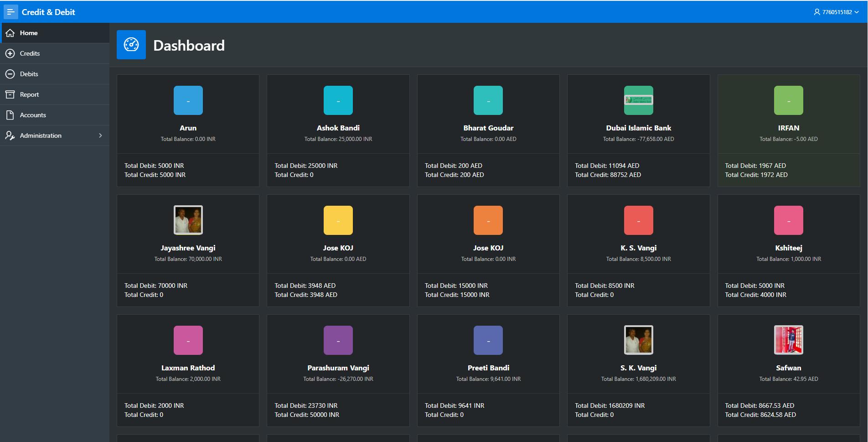Click the Dashboard page heading
Image resolution: width=868 pixels, height=442 pixels.
(189, 45)
